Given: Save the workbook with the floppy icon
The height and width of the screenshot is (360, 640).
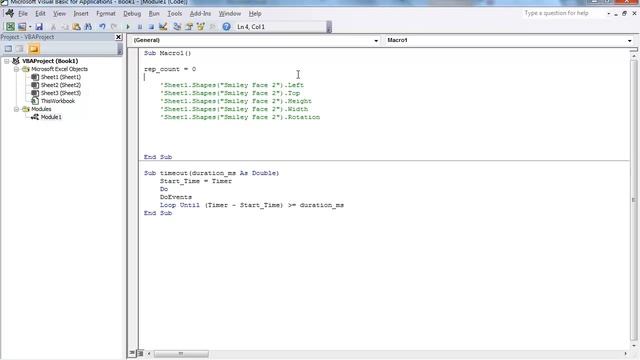Looking at the screenshot, I should click(x=39, y=27).
